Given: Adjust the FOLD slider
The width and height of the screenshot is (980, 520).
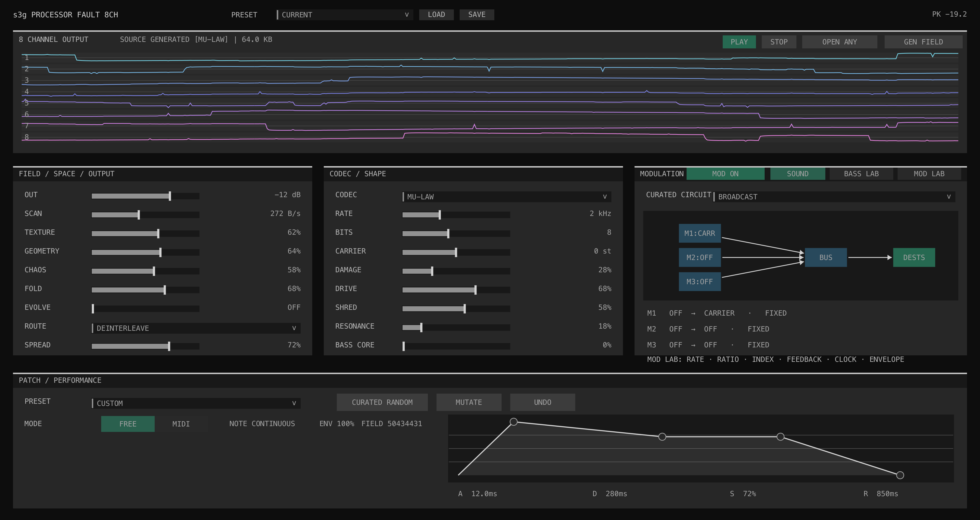Looking at the screenshot, I should (x=145, y=290).
